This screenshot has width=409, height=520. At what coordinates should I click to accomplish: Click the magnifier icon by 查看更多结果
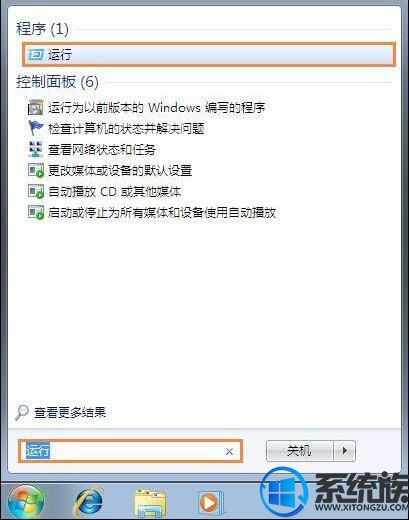pyautogui.click(x=22, y=413)
